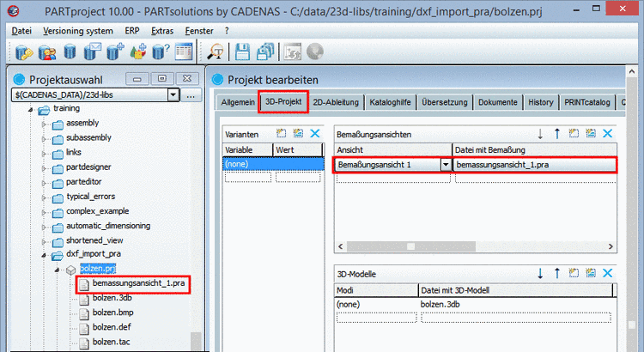644x352 pixels.
Task: Add a new row in Varianten
Action: pos(282,133)
